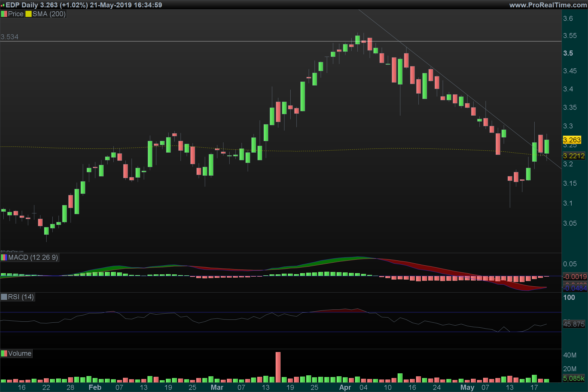Open the www.ProRealTime.com link at top right

548,5
